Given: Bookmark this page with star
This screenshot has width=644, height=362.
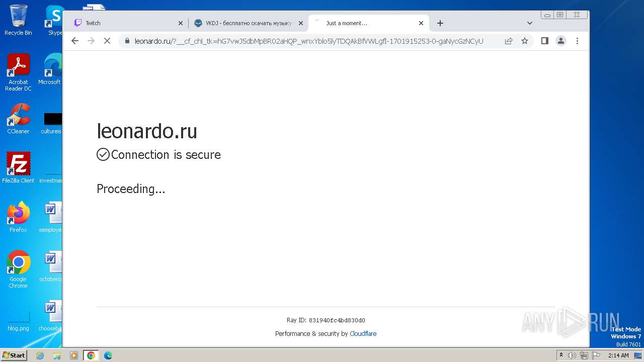Looking at the screenshot, I should tap(525, 41).
